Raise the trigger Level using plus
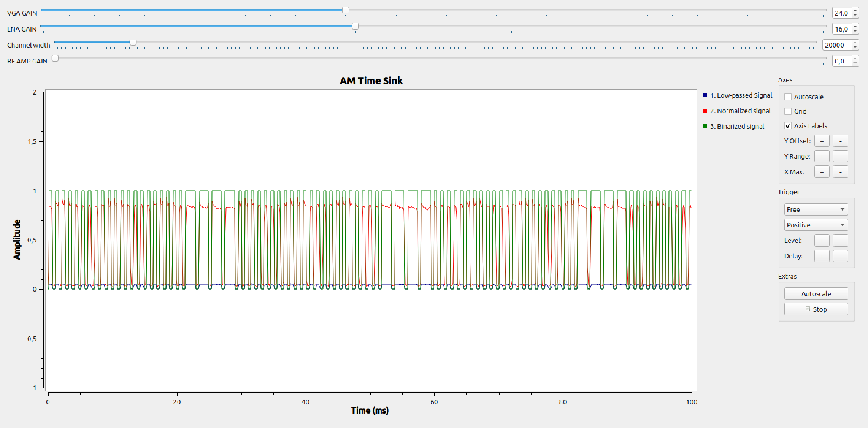 coord(822,240)
